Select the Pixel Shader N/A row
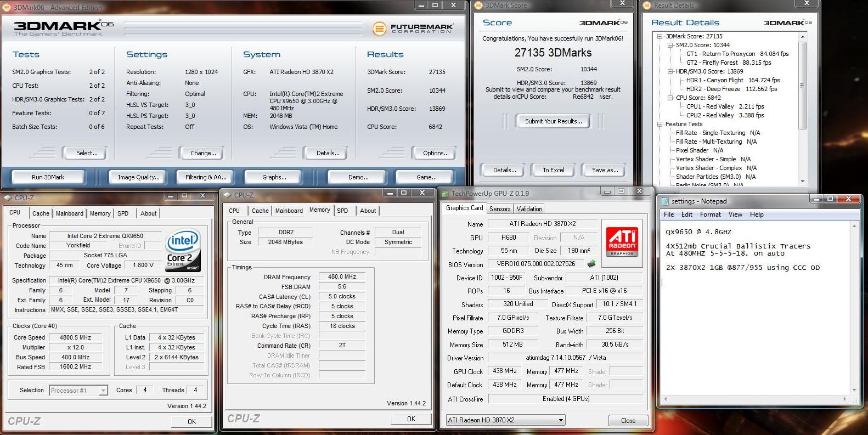The image size is (868, 435). pyautogui.click(x=700, y=150)
